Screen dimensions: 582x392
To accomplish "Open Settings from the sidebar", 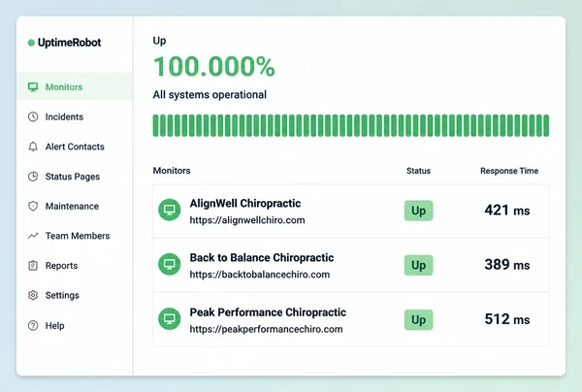I will [62, 295].
